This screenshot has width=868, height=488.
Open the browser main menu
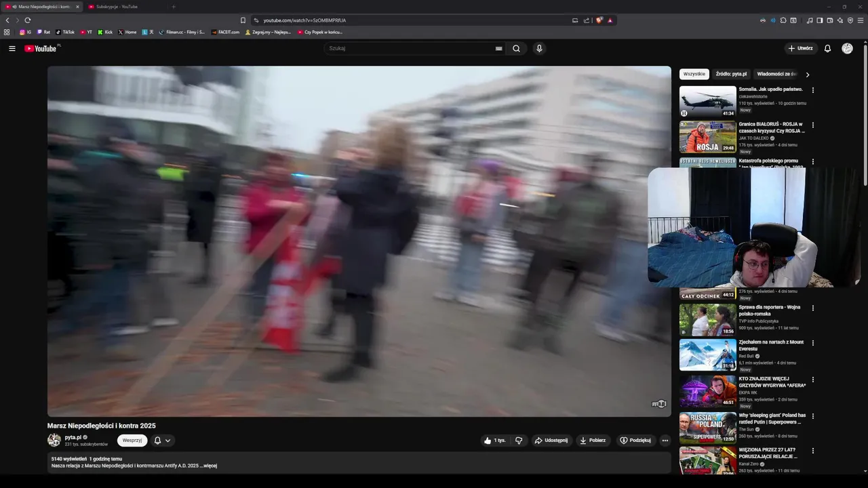861,20
